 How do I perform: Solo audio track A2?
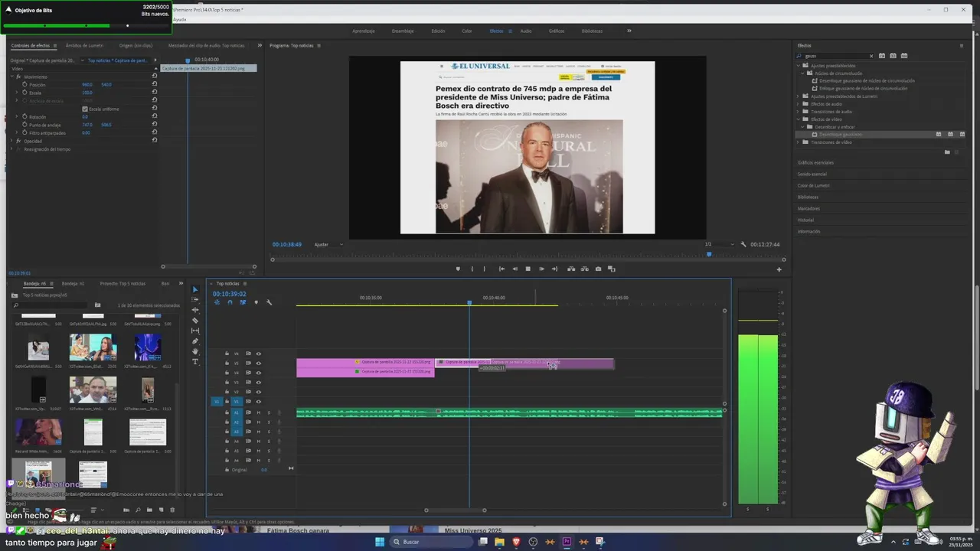268,422
